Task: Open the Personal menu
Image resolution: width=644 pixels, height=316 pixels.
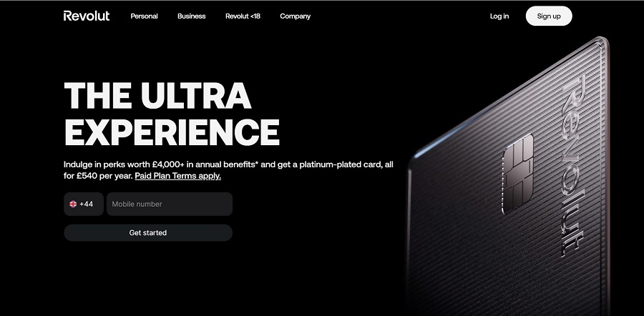Action: pyautogui.click(x=144, y=16)
